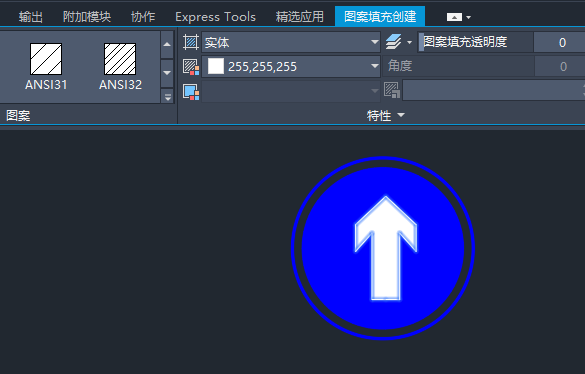Click the hatch layer override icon
585x374 pixels.
(394, 42)
